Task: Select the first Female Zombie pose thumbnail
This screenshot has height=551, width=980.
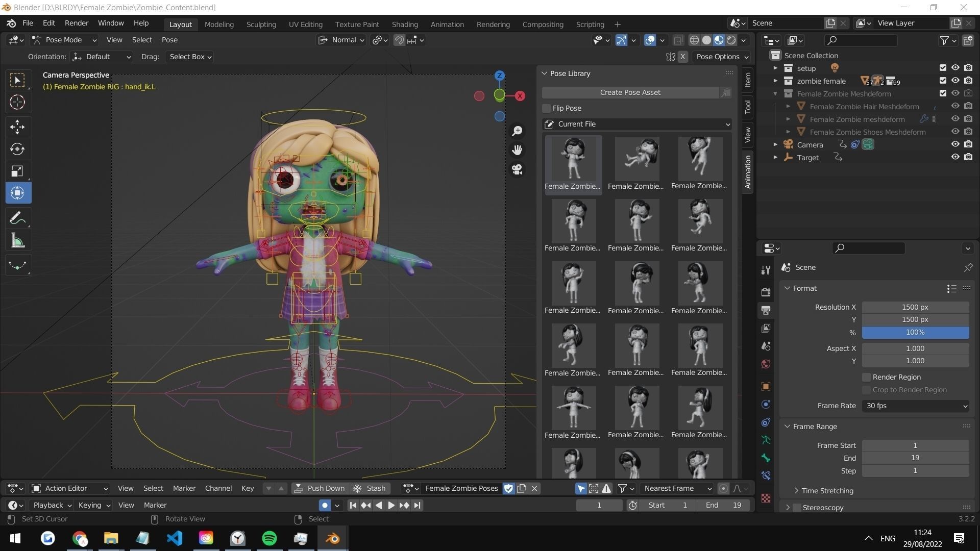Action: coord(573,164)
